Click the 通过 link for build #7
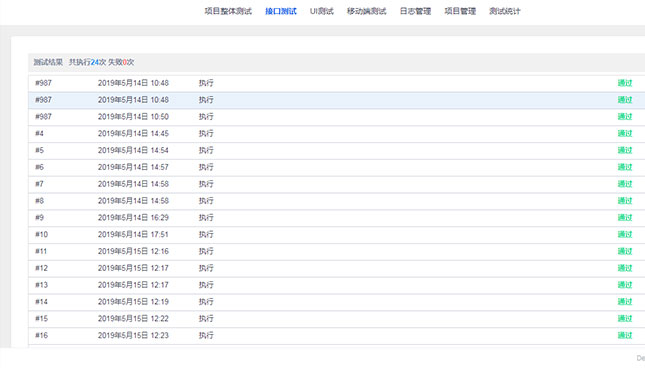The image size is (645, 368). [x=624, y=184]
